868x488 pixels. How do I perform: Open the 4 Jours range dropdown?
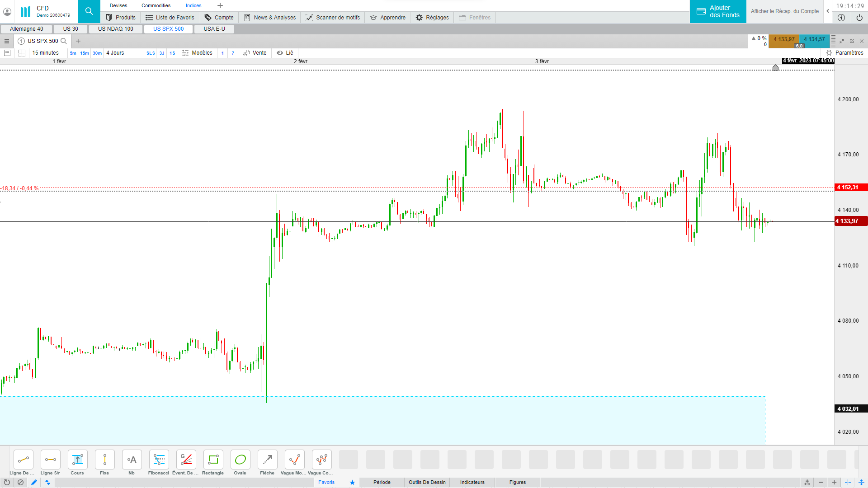tap(115, 53)
